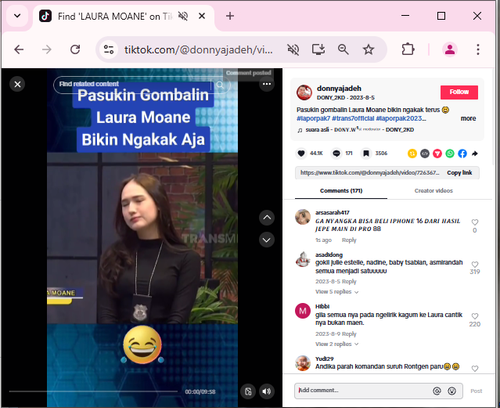The height and width of the screenshot is (408, 500).
Task: Copy the video link
Action: (459, 173)
